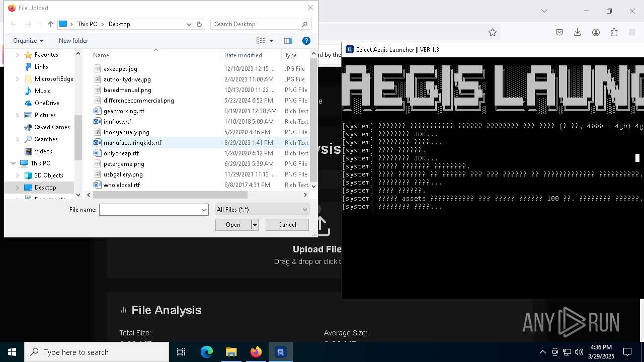This screenshot has width=644, height=362.
Task: Open the Firefox tab list chevron
Action: point(544,11)
